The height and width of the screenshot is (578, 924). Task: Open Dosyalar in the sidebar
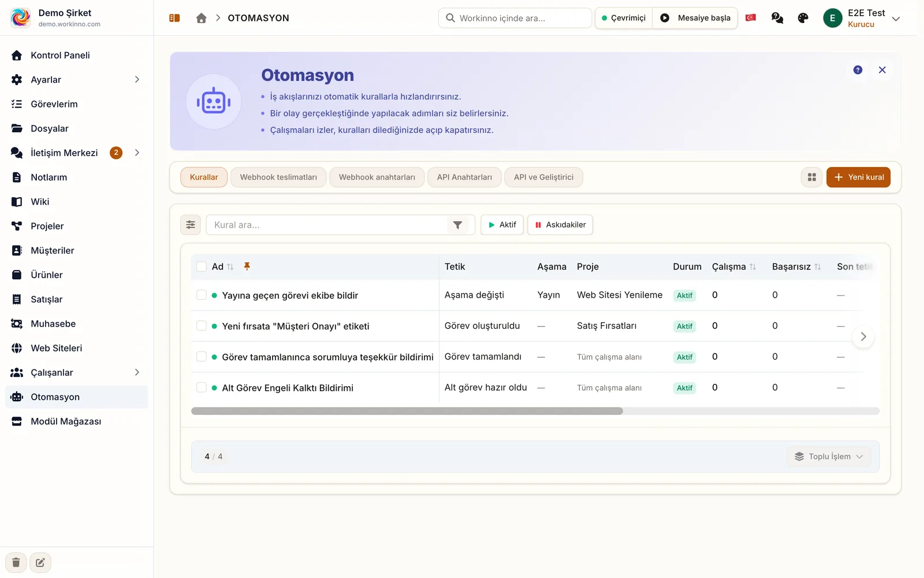click(77, 128)
